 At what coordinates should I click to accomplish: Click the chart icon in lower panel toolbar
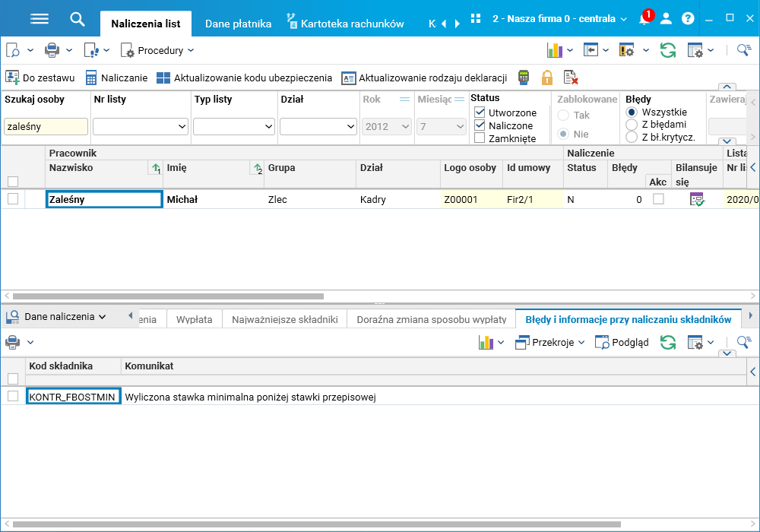(x=486, y=342)
